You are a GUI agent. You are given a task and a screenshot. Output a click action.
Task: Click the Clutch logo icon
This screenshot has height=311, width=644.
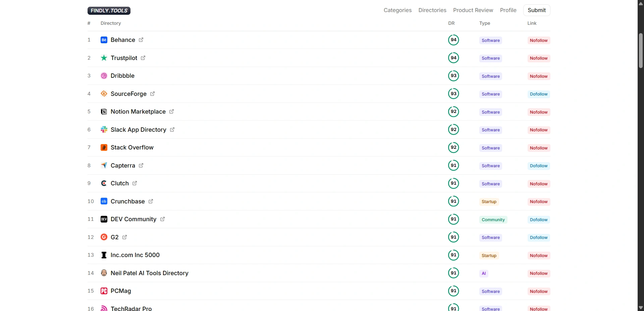[104, 183]
